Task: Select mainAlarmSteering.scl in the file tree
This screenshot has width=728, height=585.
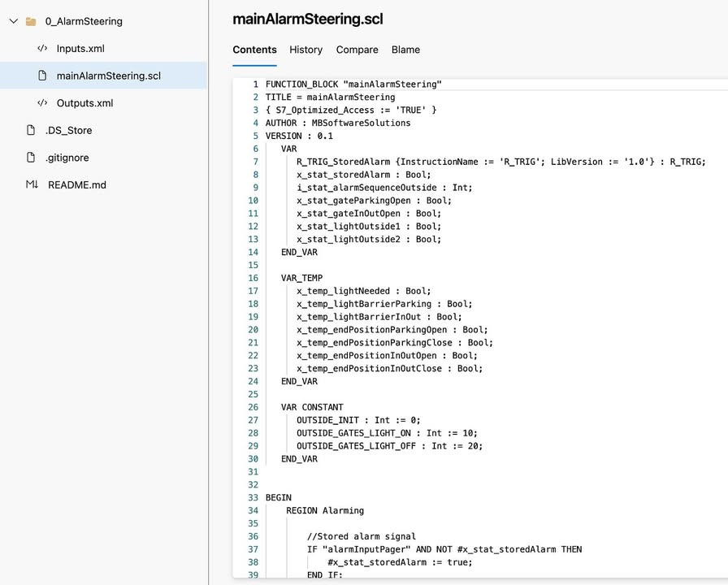Action: coord(108,76)
